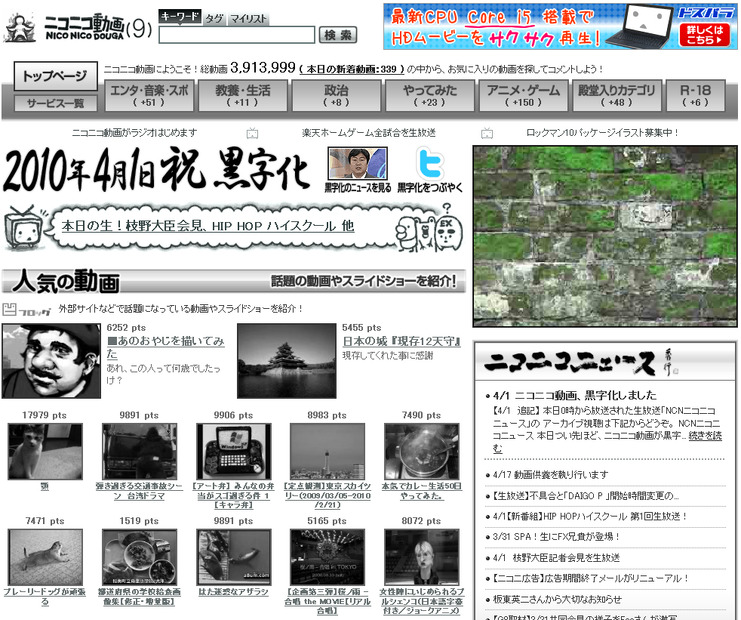Image resolution: width=741 pixels, height=620 pixels.
Task: Click the 検索 search button
Action: (338, 35)
